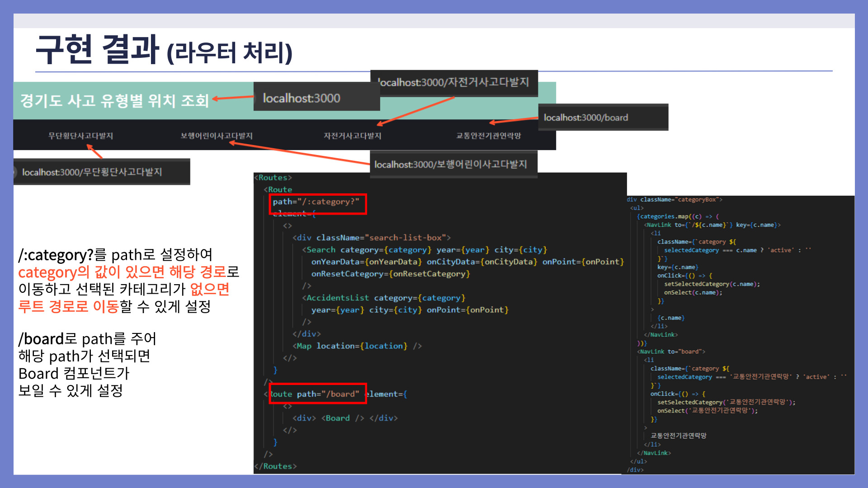
Task: Click the subtitle (라우터 처리)
Action: click(230, 52)
